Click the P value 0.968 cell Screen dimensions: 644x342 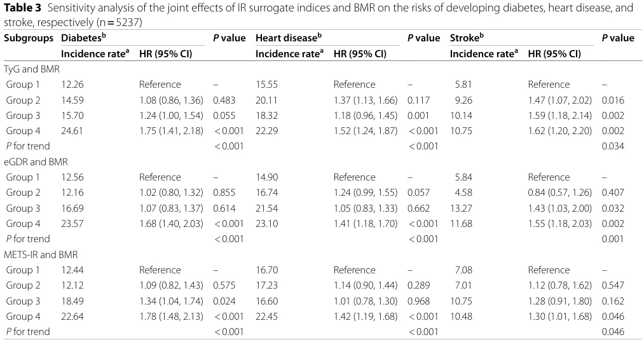coord(420,300)
